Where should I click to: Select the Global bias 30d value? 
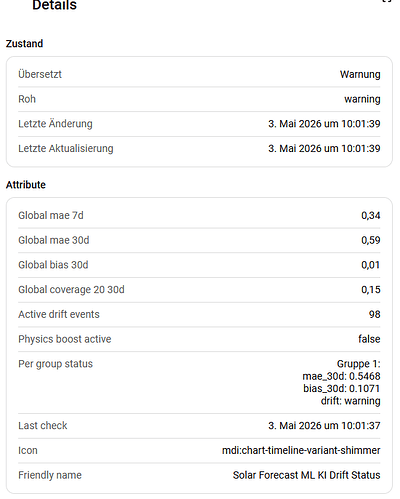tap(371, 265)
